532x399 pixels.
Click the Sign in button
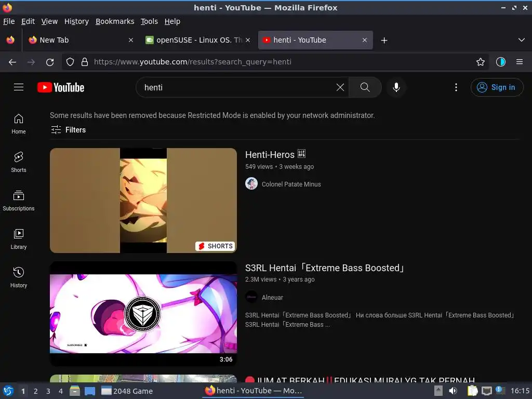(x=497, y=87)
